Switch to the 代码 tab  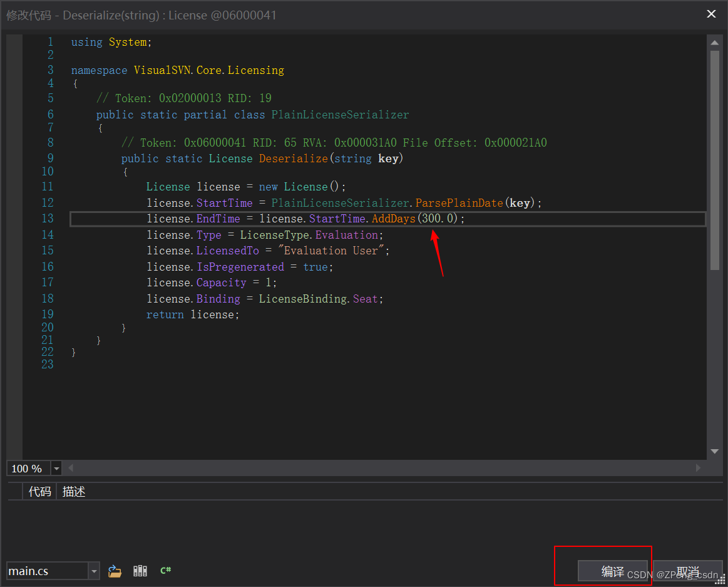point(39,491)
